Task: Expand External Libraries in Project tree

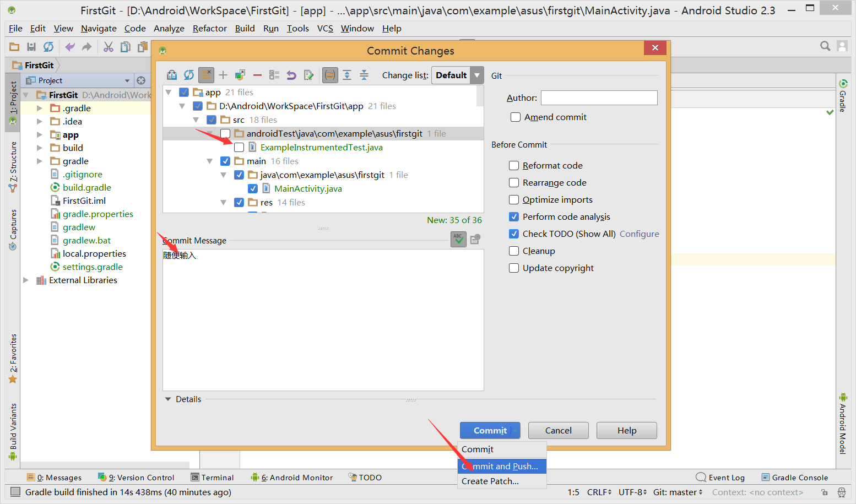Action: 26,280
